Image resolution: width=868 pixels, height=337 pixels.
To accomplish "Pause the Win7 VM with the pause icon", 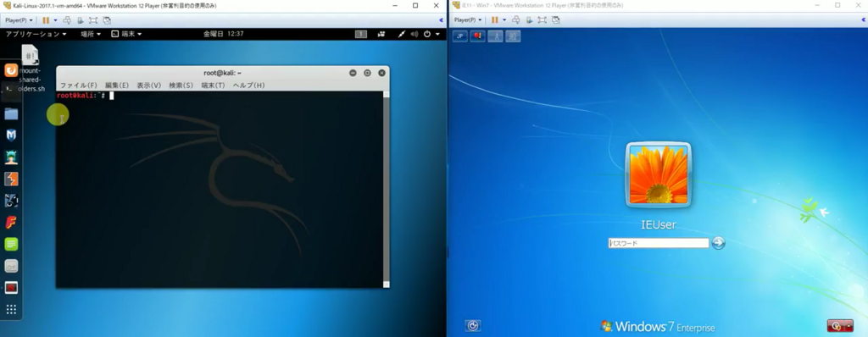I will (x=495, y=20).
